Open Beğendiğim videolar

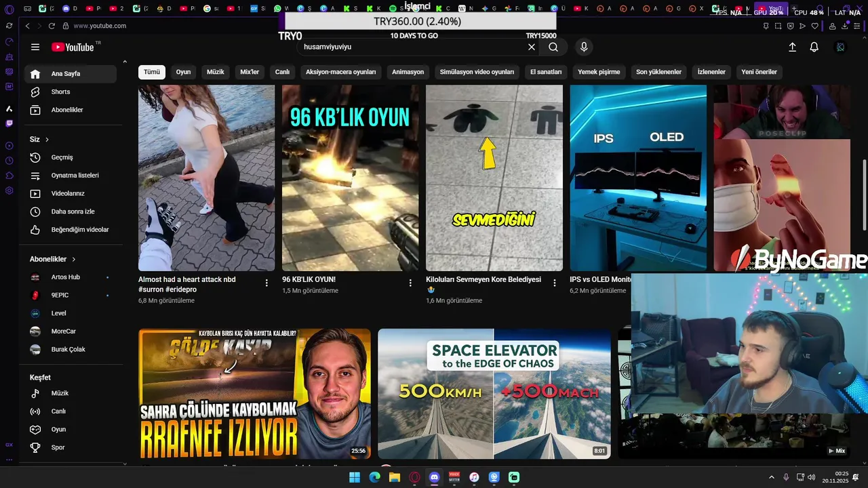(71, 230)
